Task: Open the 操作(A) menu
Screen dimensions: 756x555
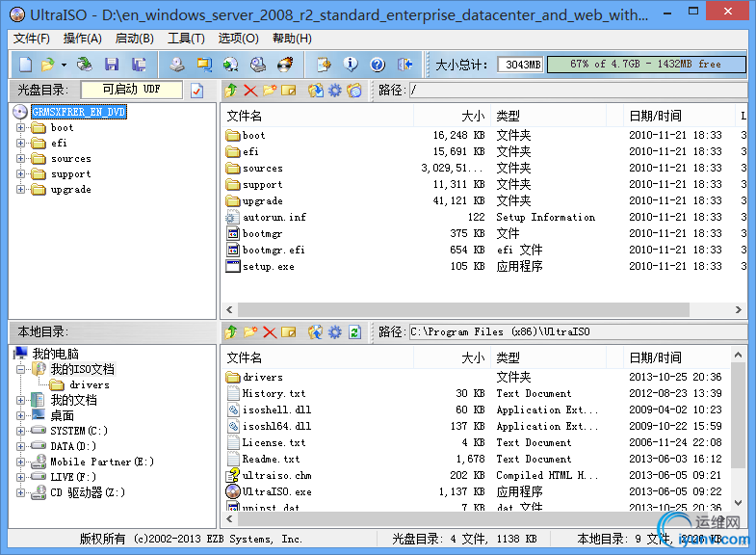Action: pos(83,39)
